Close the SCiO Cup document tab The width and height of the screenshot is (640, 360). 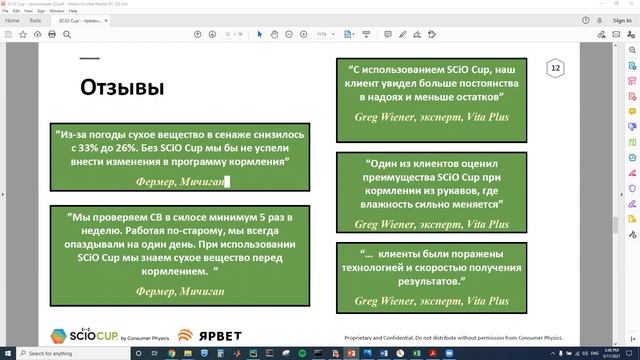click(x=106, y=20)
